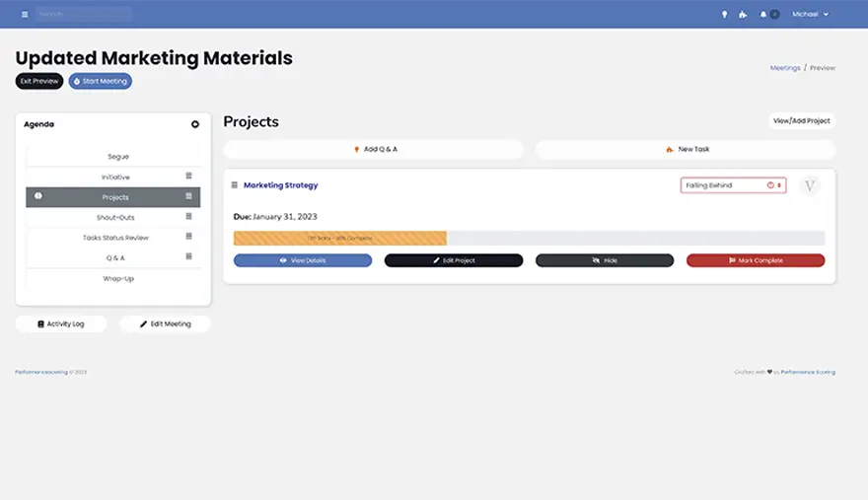Screen dimensions: 868x500
Task: Open the Falling Behind status dropdown
Action: click(x=733, y=185)
